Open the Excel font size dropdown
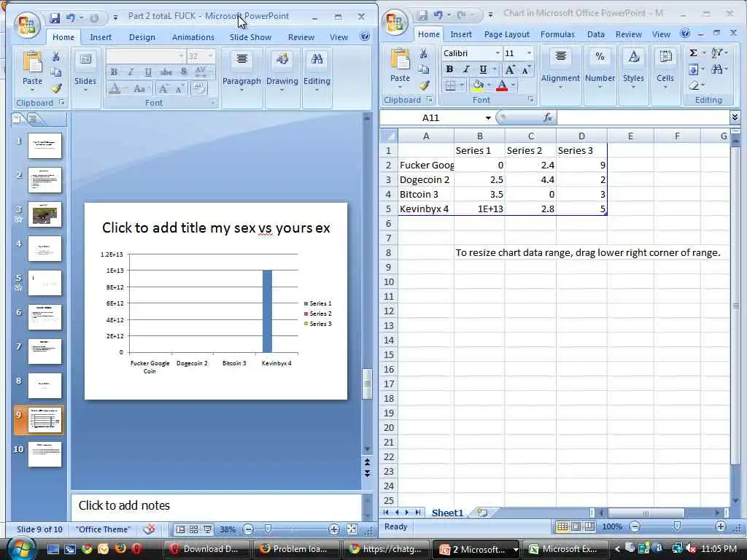The image size is (747, 560). [x=529, y=52]
